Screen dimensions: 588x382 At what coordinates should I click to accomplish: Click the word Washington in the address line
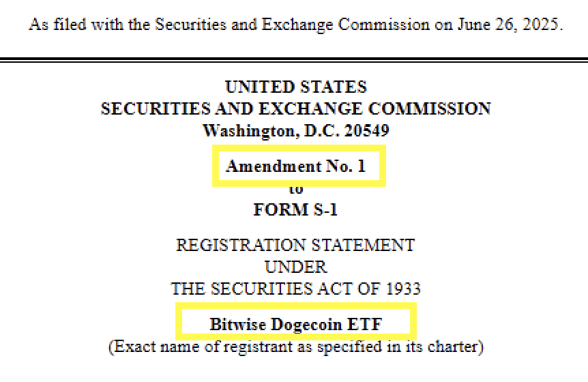pyautogui.click(x=248, y=130)
